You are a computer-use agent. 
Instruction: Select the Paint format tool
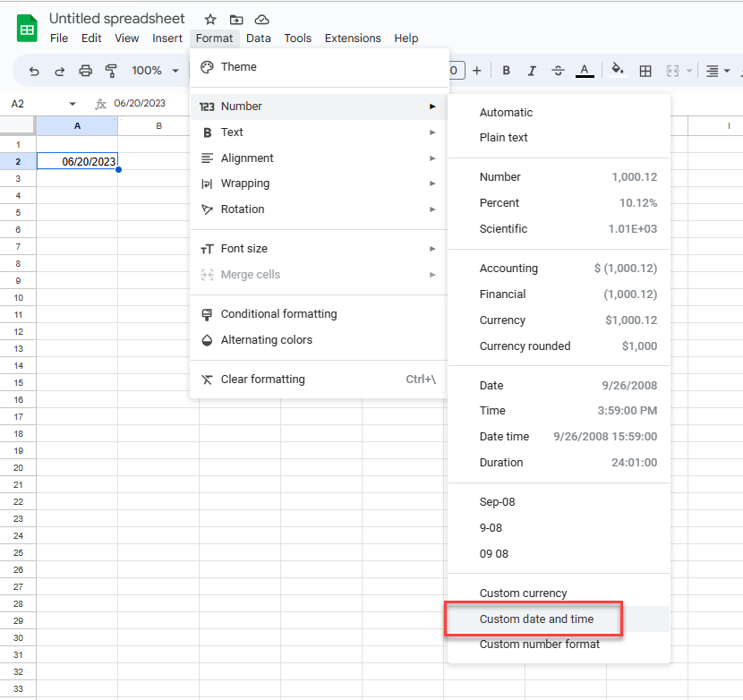111,70
